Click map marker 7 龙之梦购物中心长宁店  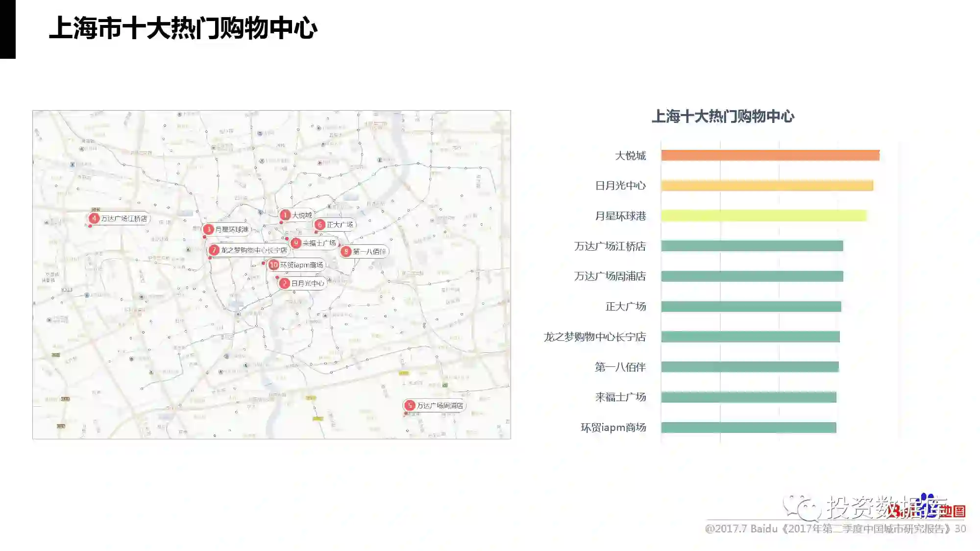click(214, 250)
